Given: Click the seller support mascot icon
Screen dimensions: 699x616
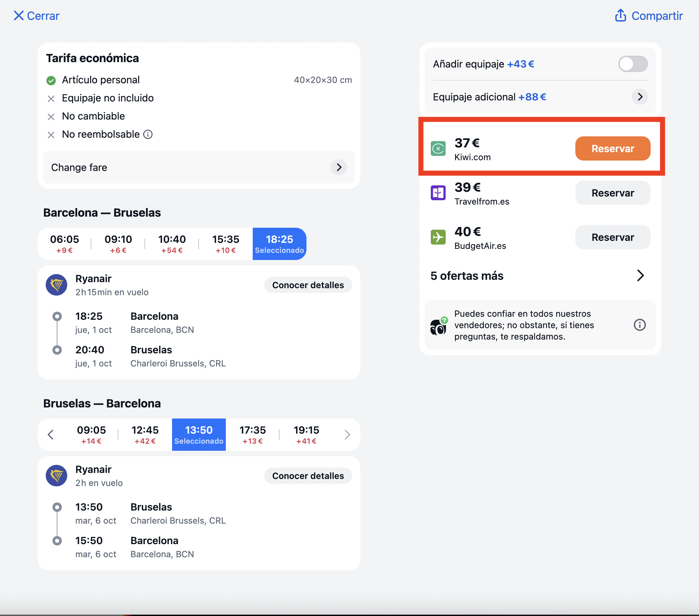Looking at the screenshot, I should pyautogui.click(x=439, y=326).
